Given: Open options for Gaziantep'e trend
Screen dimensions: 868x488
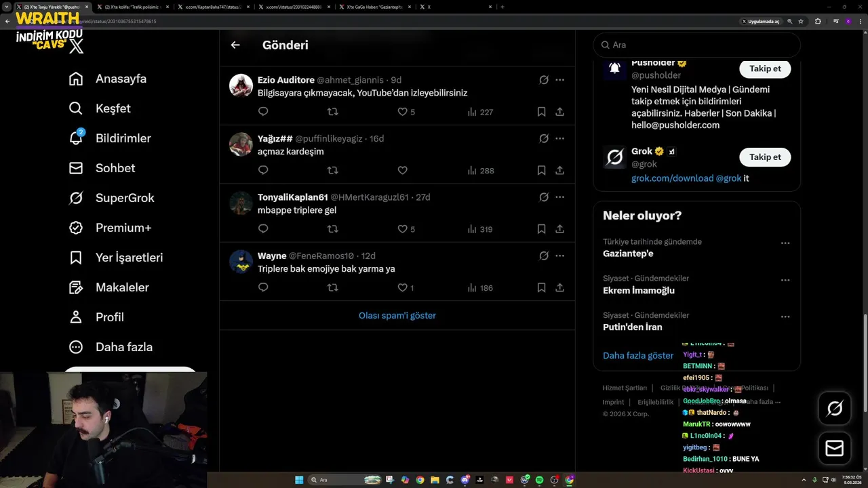Looking at the screenshot, I should (x=785, y=243).
